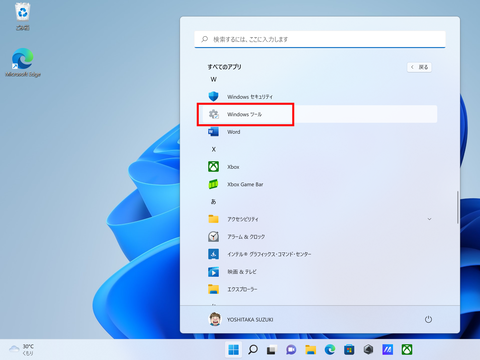Select the Xbox Game Bar text label
Viewport: 480px width, 360px height.
point(245,184)
